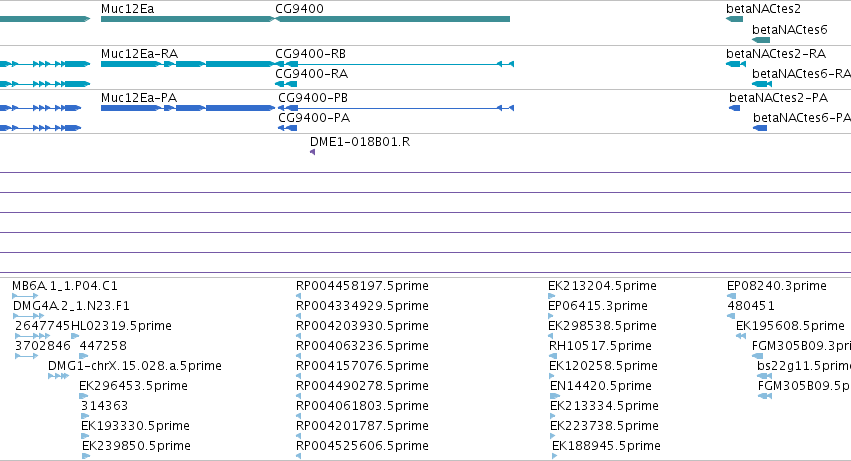
Task: Select the EK195608.5prime feature label
Action: point(790,326)
